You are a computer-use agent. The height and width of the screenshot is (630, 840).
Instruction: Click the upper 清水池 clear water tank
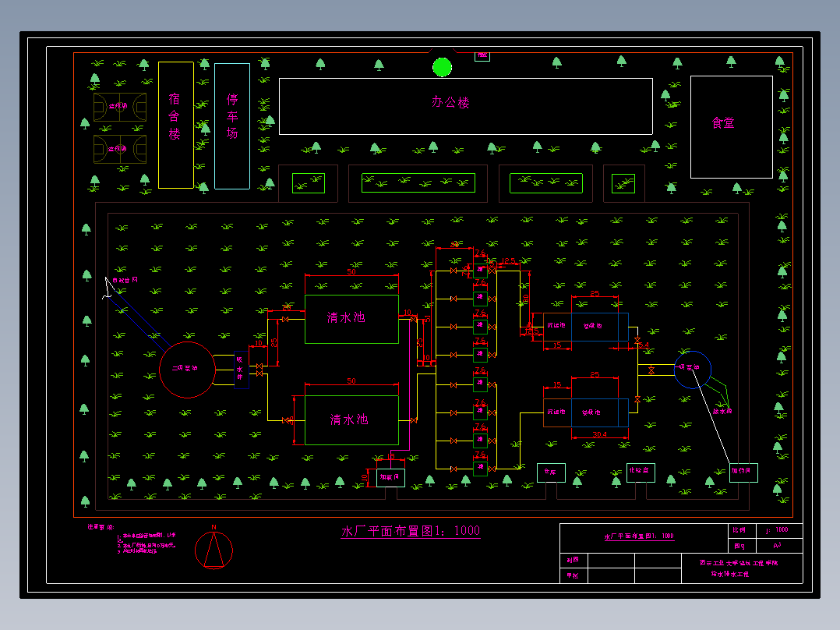click(351, 319)
